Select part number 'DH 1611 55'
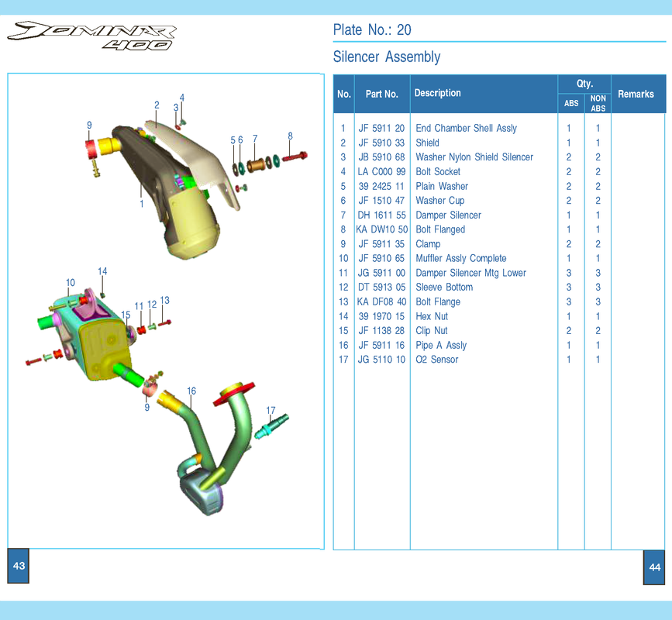Viewport: 672px width, 620px height. (x=381, y=215)
